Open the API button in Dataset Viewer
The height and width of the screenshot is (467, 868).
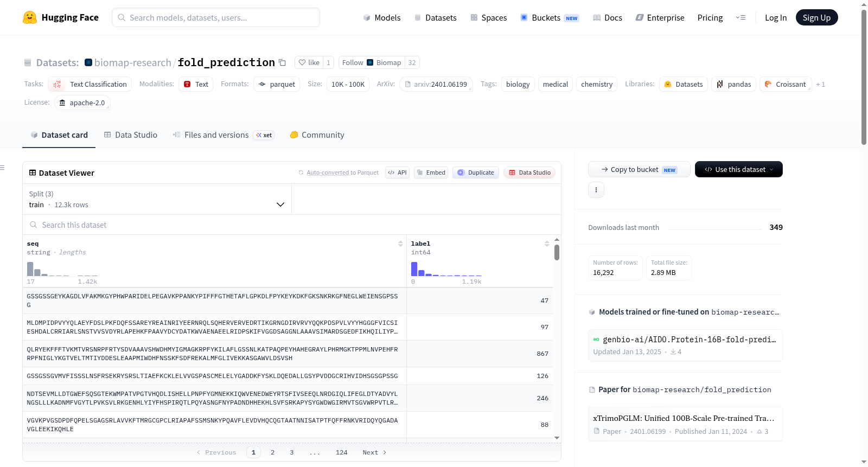coord(397,172)
